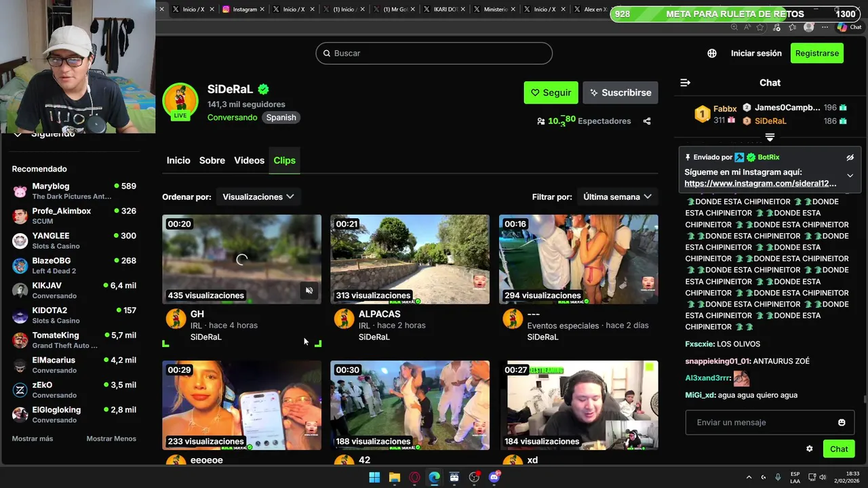Open File Explorer from taskbar
868x488 pixels.
click(x=395, y=477)
